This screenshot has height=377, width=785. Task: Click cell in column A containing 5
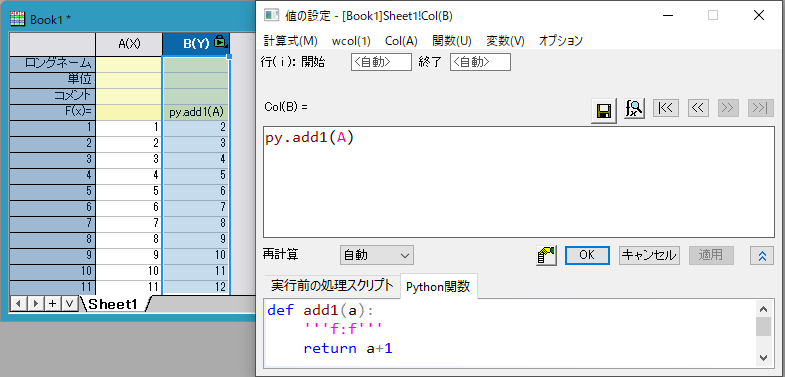pos(129,191)
